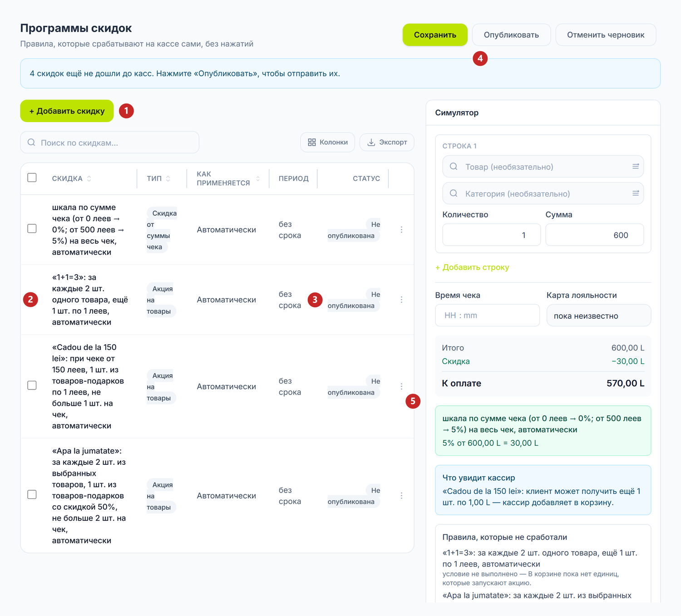Tick the checkbox for «Apa la jumatate» row
Screen dimensions: 681x616
pyautogui.click(x=32, y=494)
